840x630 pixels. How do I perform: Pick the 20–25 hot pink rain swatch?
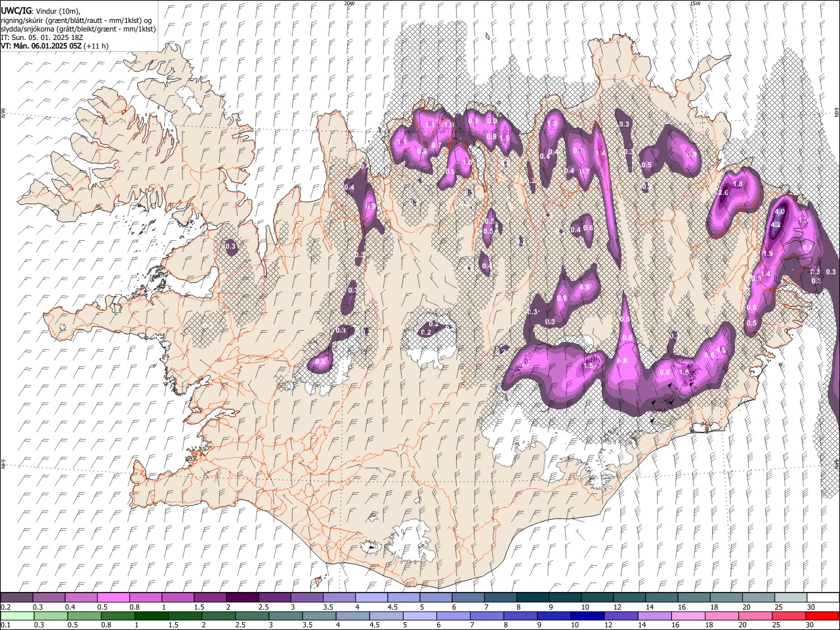click(755, 616)
